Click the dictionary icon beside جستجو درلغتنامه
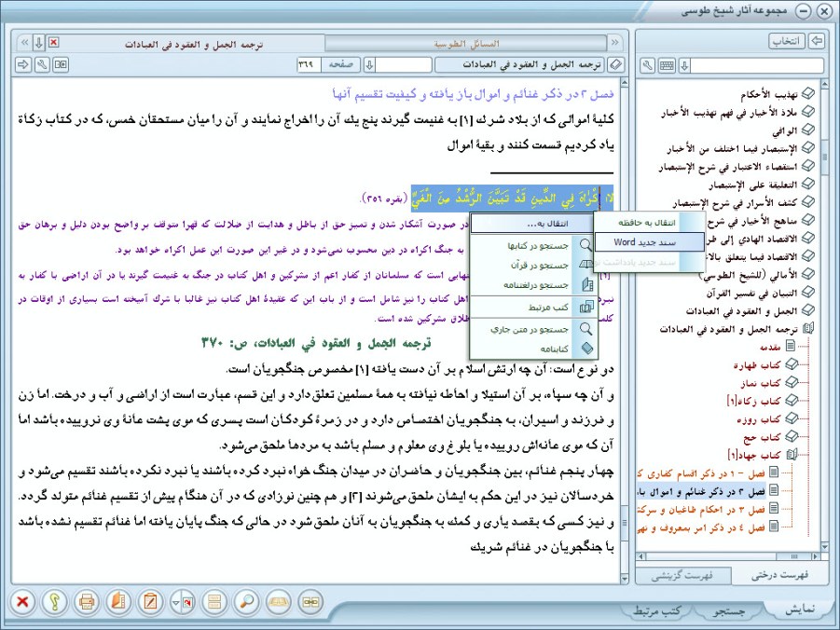The width and height of the screenshot is (840, 630). click(x=587, y=284)
